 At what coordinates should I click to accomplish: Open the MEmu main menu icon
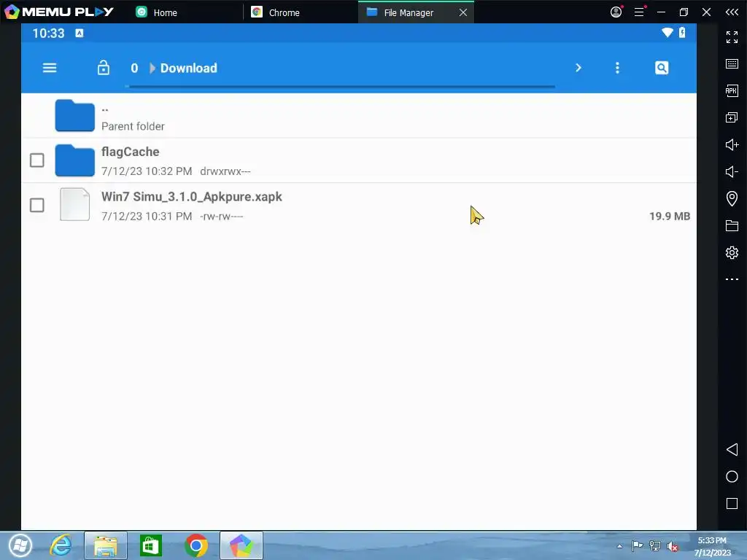pyautogui.click(x=639, y=12)
